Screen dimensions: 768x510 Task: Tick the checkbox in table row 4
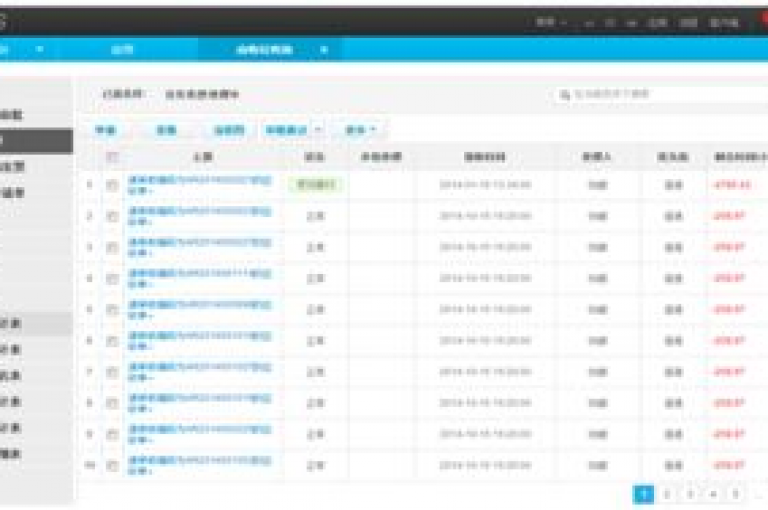pos(112,279)
